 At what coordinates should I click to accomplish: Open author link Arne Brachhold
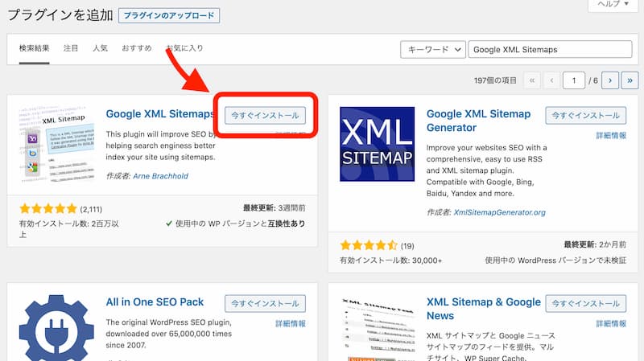[160, 176]
